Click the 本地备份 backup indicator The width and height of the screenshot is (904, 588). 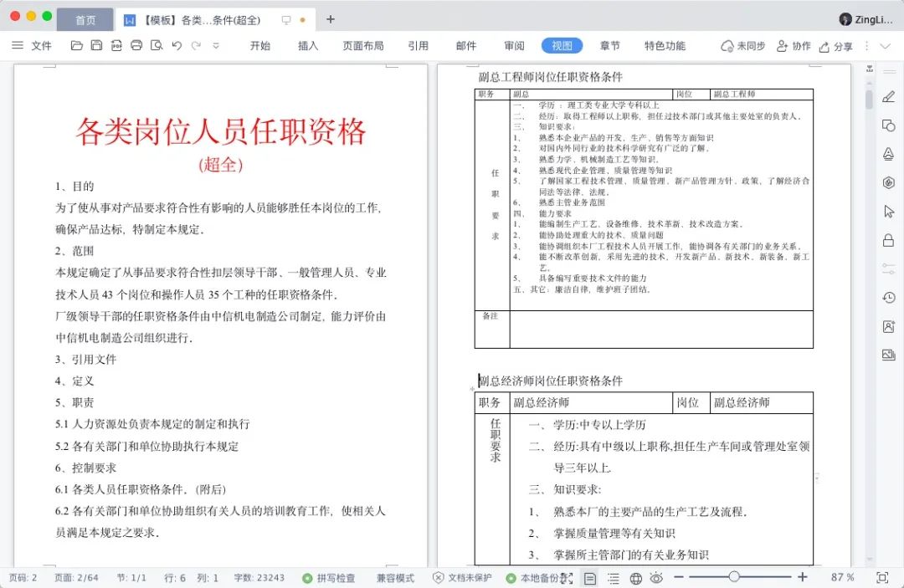pyautogui.click(x=532, y=578)
